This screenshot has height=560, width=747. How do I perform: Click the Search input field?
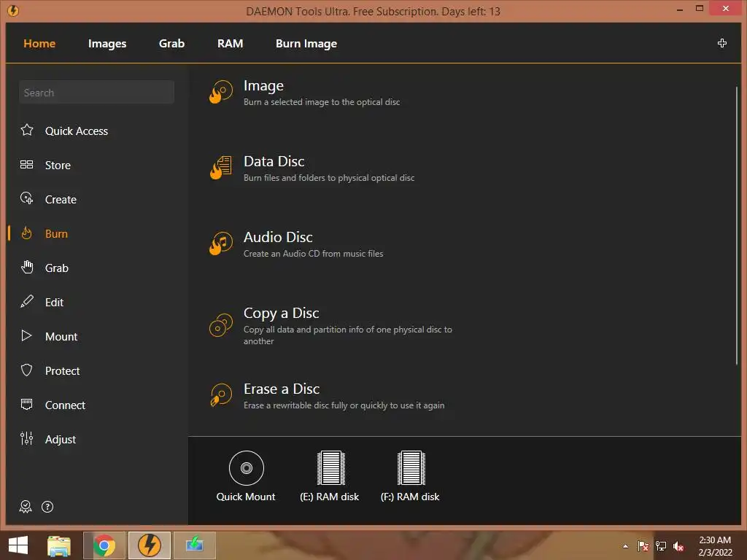click(97, 93)
